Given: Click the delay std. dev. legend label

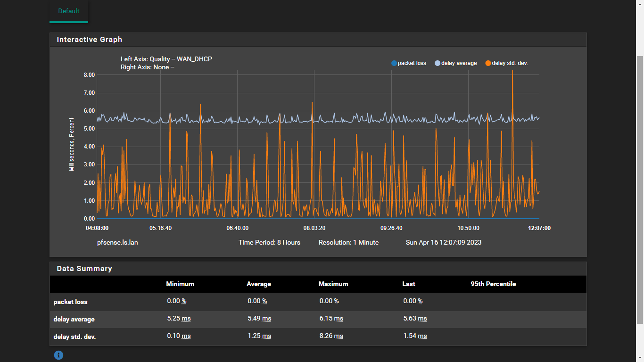Looking at the screenshot, I should click(x=510, y=63).
